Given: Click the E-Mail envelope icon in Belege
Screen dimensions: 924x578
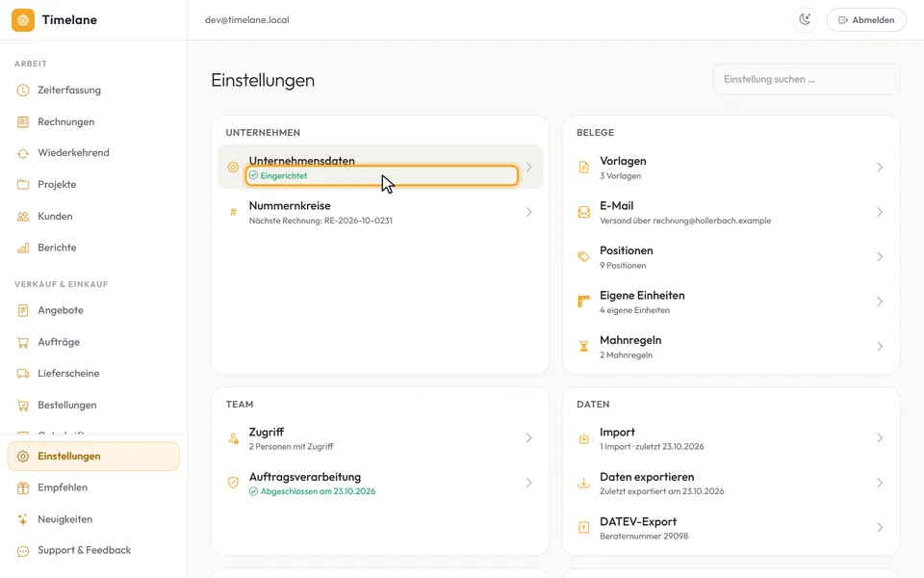Looking at the screenshot, I should 583,212.
